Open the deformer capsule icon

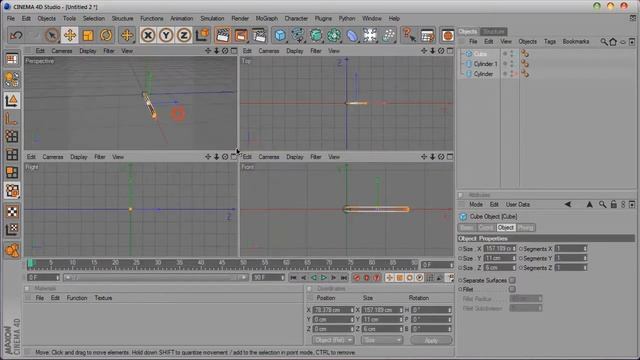pos(352,36)
